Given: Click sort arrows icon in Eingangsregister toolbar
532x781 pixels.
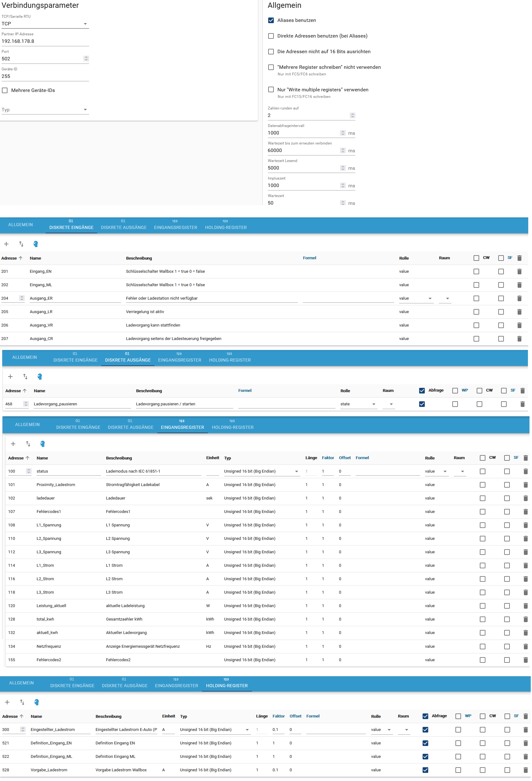Looking at the screenshot, I should point(28,444).
